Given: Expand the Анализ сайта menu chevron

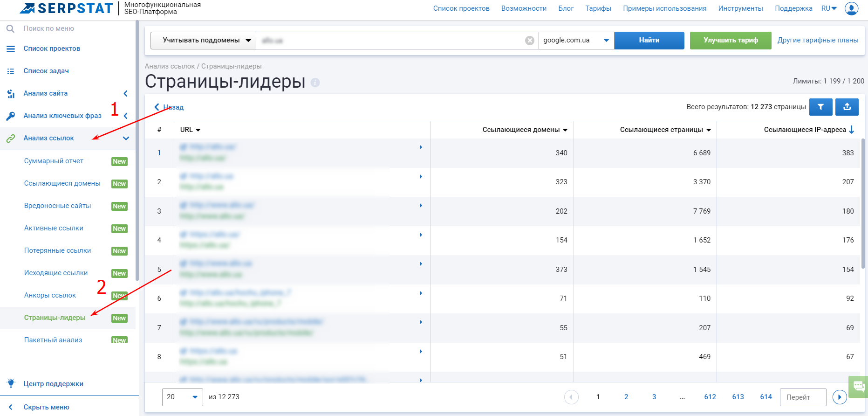Looking at the screenshot, I should [x=125, y=94].
